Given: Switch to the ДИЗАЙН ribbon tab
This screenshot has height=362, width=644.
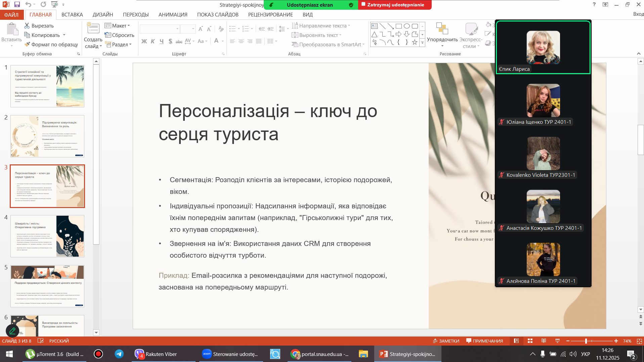Looking at the screenshot, I should pyautogui.click(x=103, y=15).
